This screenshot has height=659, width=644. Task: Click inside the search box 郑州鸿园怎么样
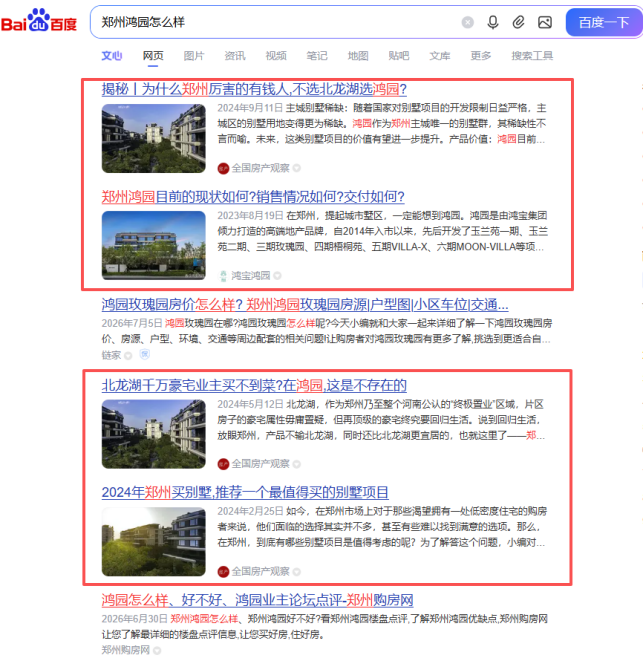(x=277, y=22)
